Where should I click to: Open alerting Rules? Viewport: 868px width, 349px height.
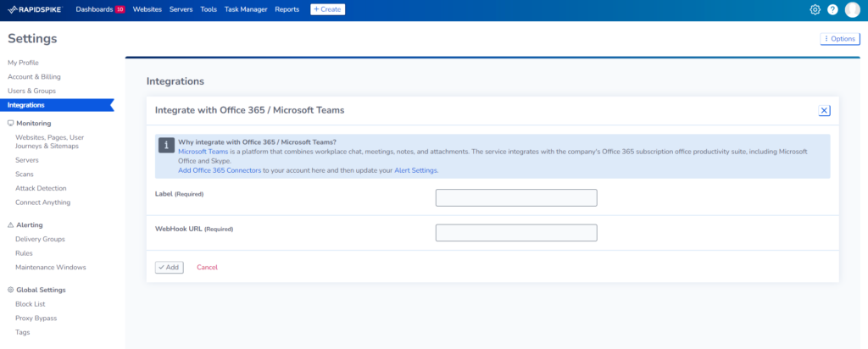24,253
